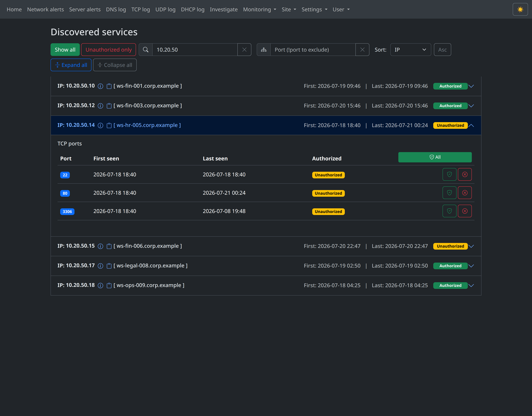Image resolution: width=532 pixels, height=416 pixels.
Task: Copy IP 10.20.50.17 with clipboard icon
Action: [x=109, y=266]
